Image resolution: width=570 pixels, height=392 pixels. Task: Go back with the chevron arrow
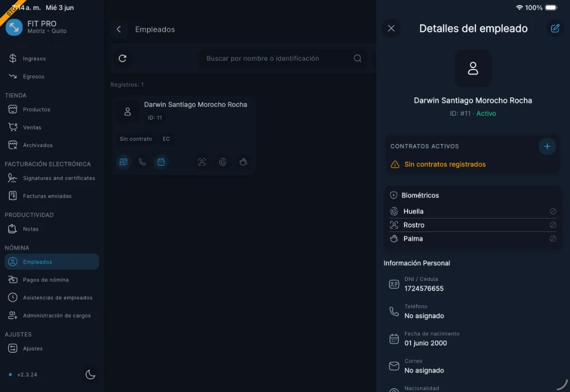[x=119, y=29]
